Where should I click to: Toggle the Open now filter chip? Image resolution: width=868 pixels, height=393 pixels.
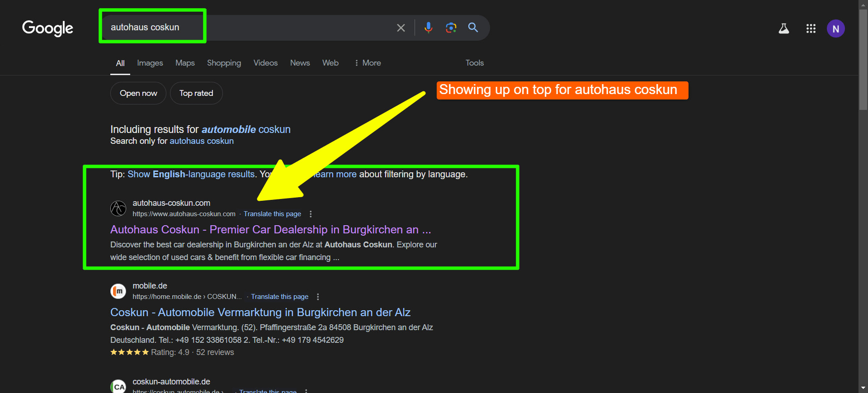pos(138,93)
